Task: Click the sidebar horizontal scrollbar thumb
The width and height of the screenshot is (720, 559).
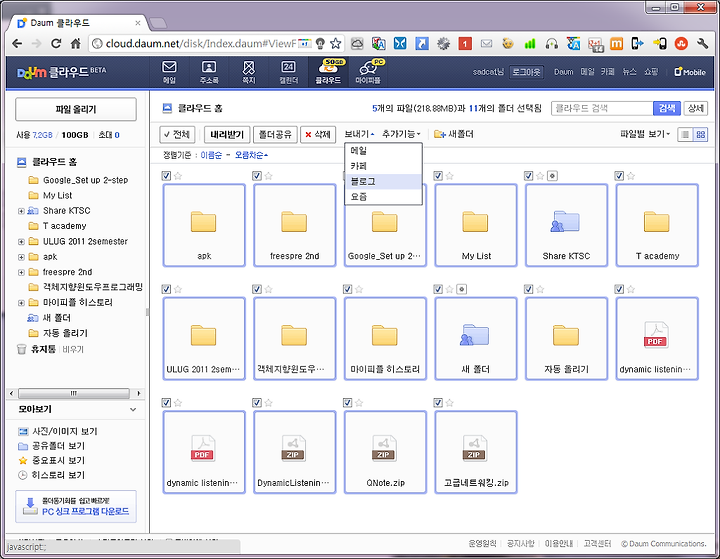Action: pos(73,394)
